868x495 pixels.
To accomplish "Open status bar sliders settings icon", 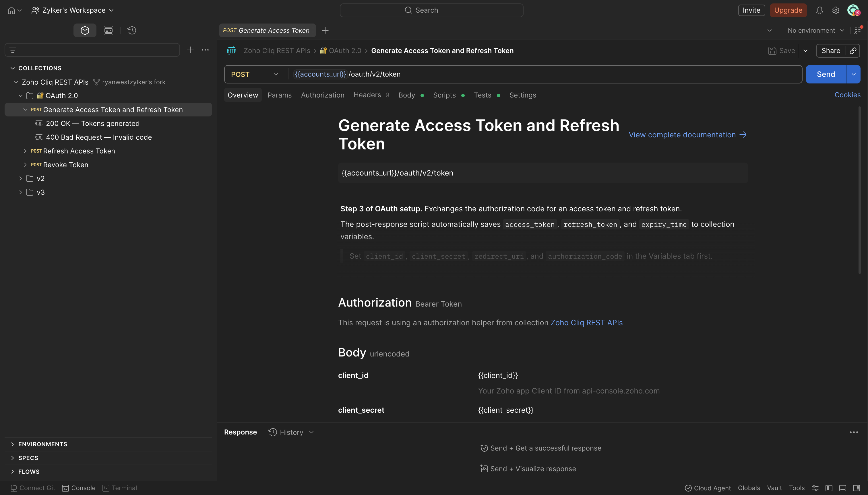I will (x=815, y=488).
